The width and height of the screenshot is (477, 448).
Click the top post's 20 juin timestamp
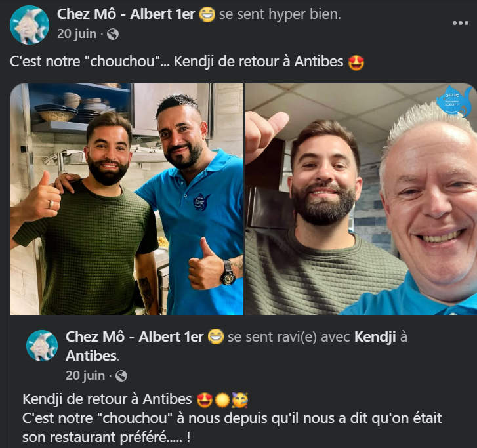click(x=77, y=33)
